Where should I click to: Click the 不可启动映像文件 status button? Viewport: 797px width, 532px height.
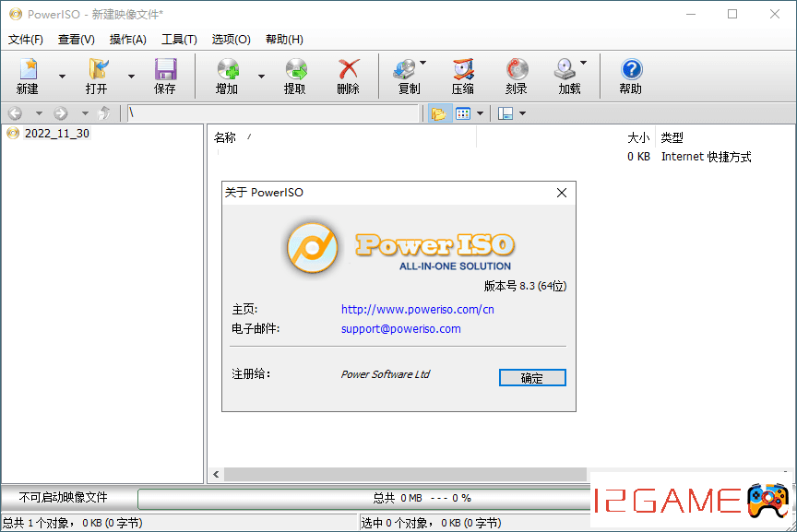click(64, 498)
